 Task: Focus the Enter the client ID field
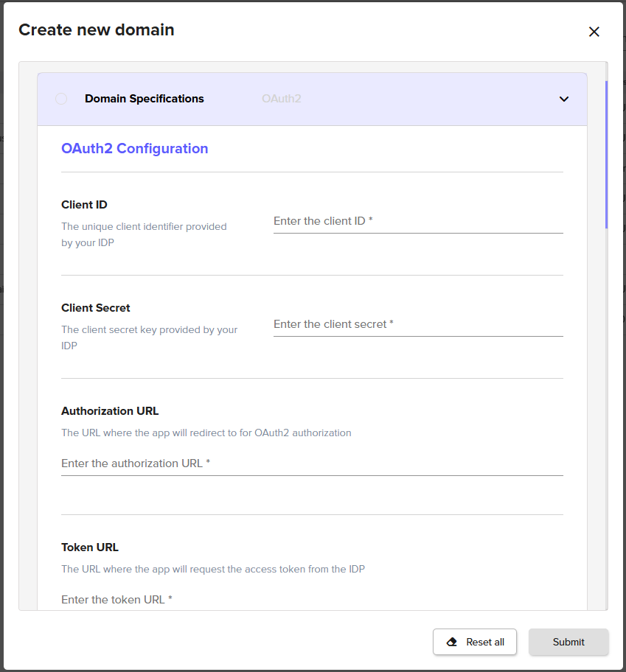pyautogui.click(x=417, y=221)
